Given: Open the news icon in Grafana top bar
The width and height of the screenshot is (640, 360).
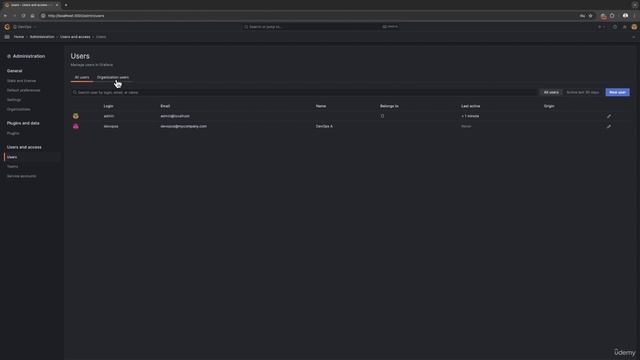Looking at the screenshot, I should coord(624,27).
